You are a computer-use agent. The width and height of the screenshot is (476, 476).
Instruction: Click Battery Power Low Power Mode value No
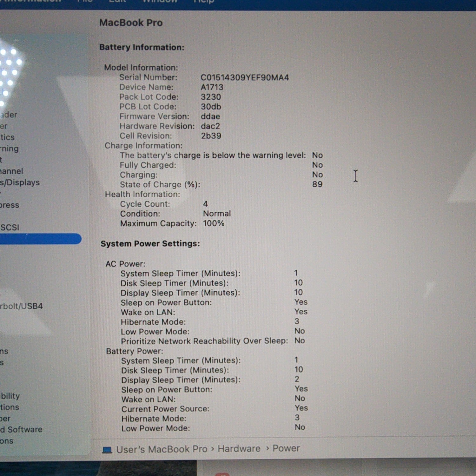coord(300,427)
